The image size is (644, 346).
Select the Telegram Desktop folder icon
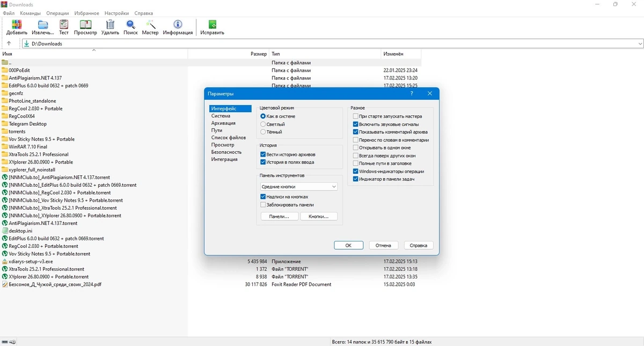(x=5, y=124)
